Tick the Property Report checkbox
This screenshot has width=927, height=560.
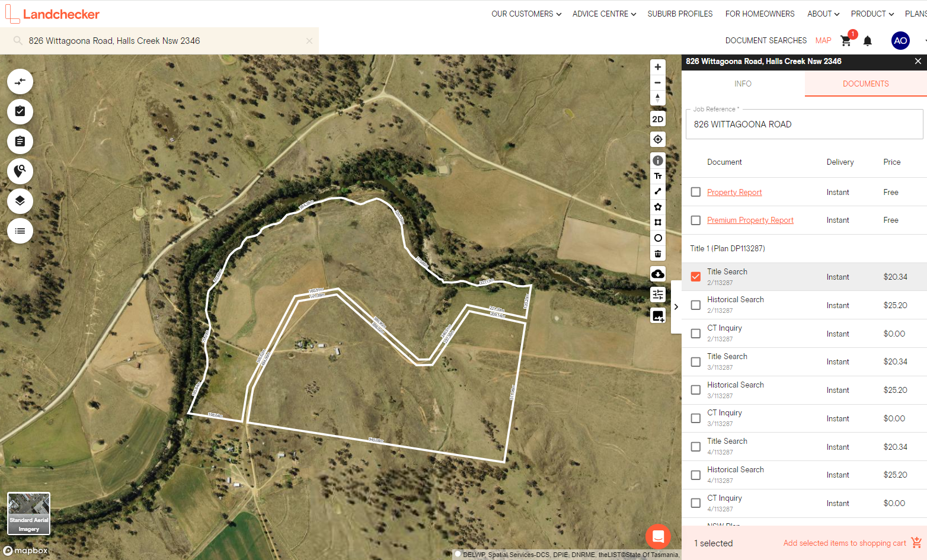coord(696,192)
